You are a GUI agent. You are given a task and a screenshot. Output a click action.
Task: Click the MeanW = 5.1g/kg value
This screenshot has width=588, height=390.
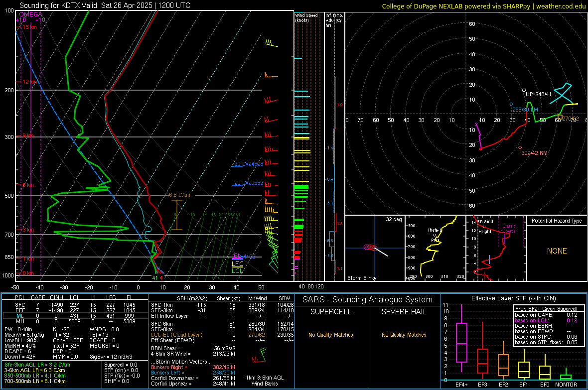(24, 335)
